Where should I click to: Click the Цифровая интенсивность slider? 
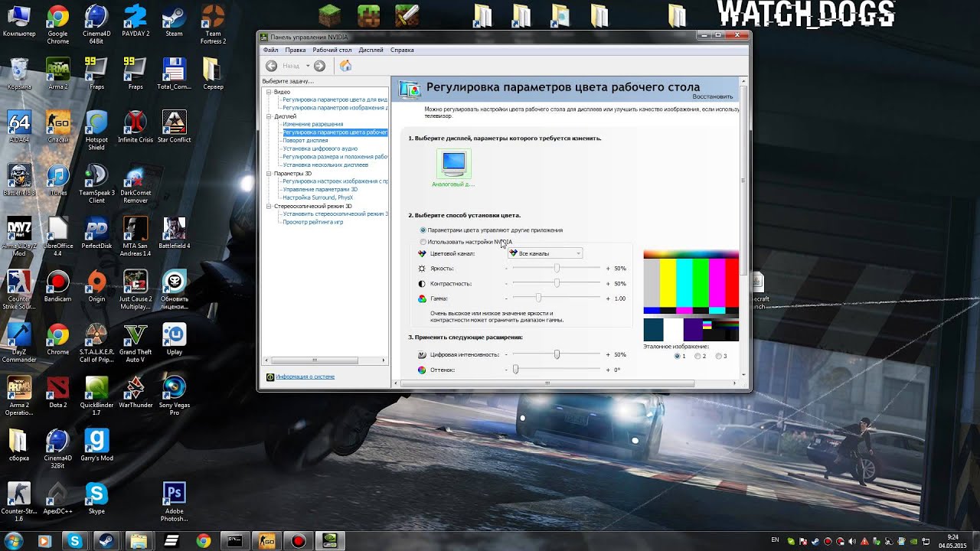pos(557,354)
